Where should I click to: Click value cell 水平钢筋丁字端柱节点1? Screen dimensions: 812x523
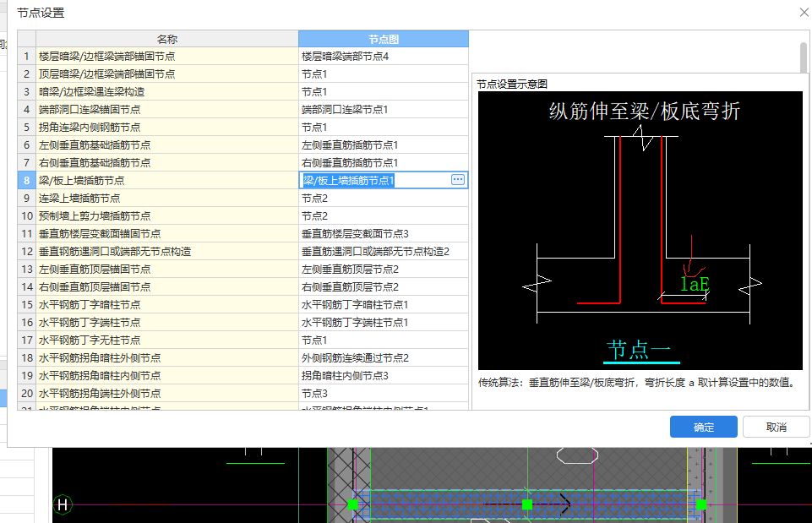(x=384, y=322)
